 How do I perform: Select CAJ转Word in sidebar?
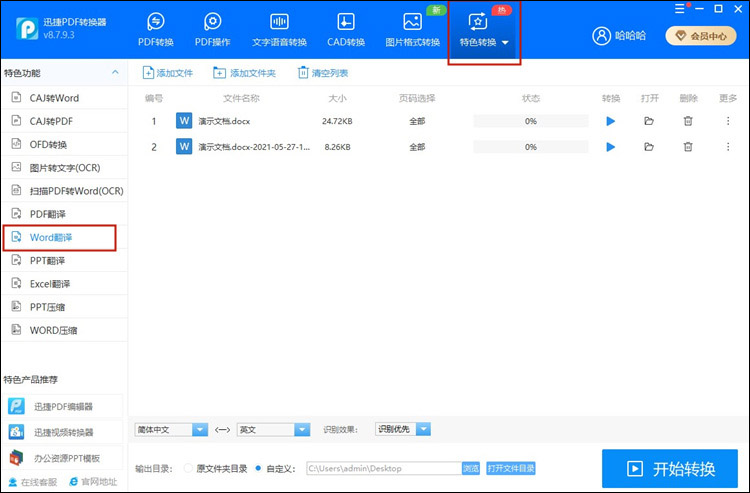click(64, 98)
